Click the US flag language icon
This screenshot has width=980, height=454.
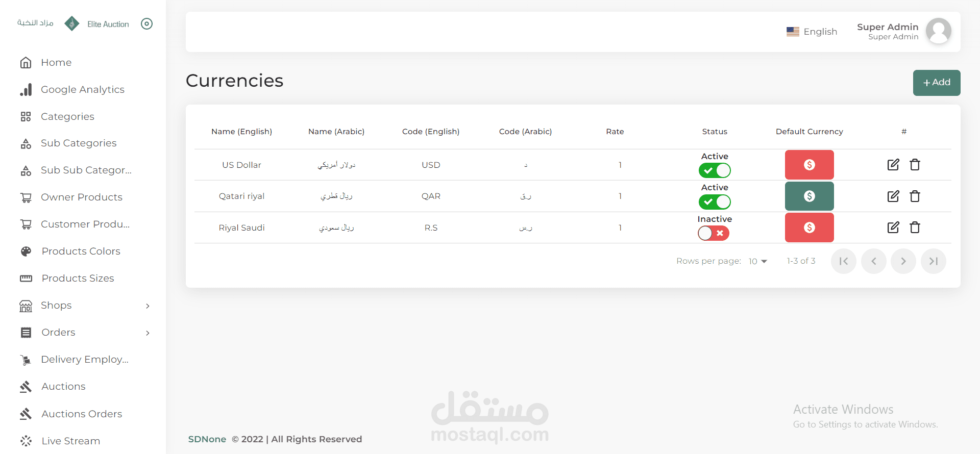[x=793, y=32]
